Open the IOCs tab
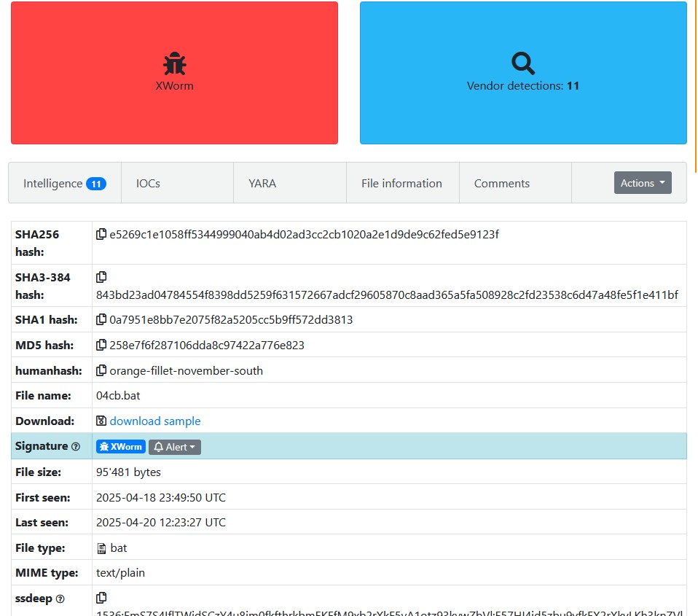 148,184
